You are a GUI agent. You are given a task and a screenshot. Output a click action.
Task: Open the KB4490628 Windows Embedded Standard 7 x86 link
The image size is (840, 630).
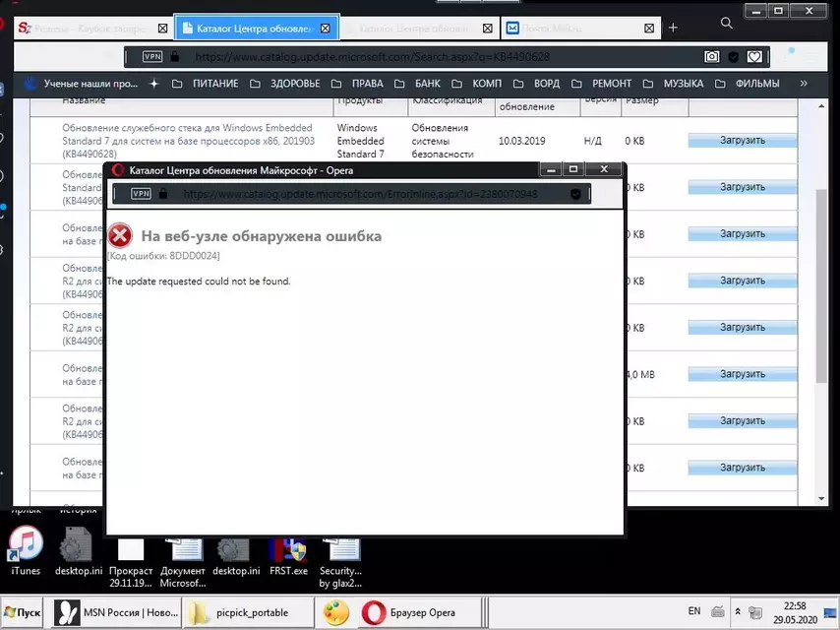point(188,141)
